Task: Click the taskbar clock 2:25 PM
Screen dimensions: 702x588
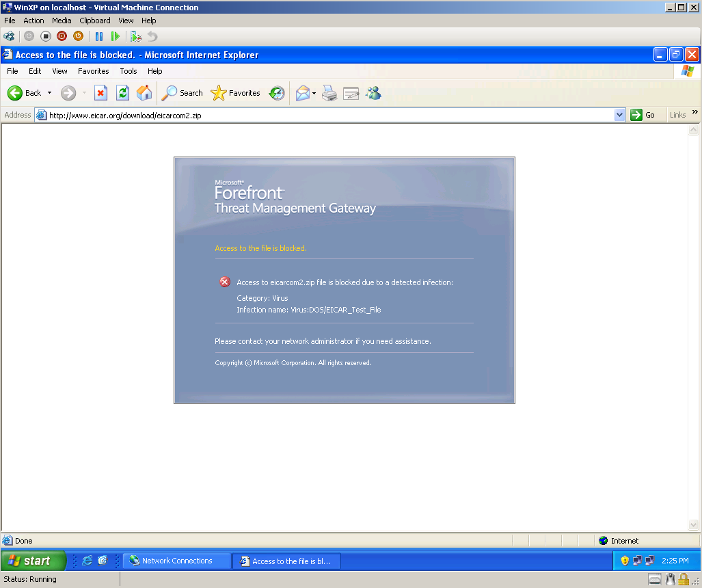Action: pyautogui.click(x=675, y=561)
